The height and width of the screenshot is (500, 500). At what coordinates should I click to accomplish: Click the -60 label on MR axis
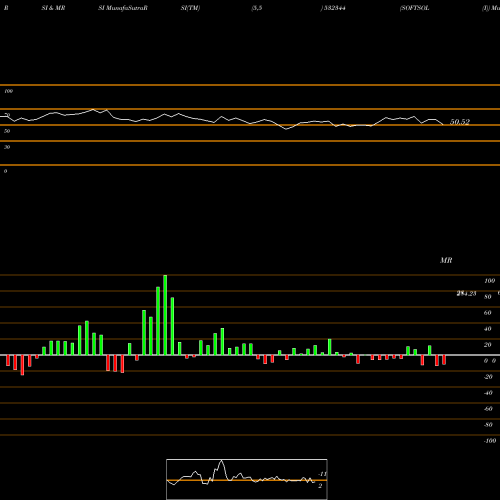(488, 409)
